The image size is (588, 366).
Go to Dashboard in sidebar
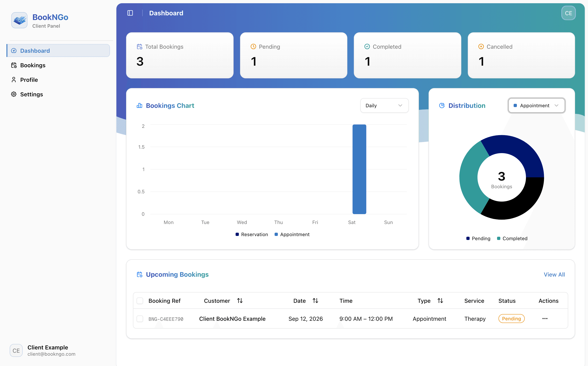click(58, 50)
